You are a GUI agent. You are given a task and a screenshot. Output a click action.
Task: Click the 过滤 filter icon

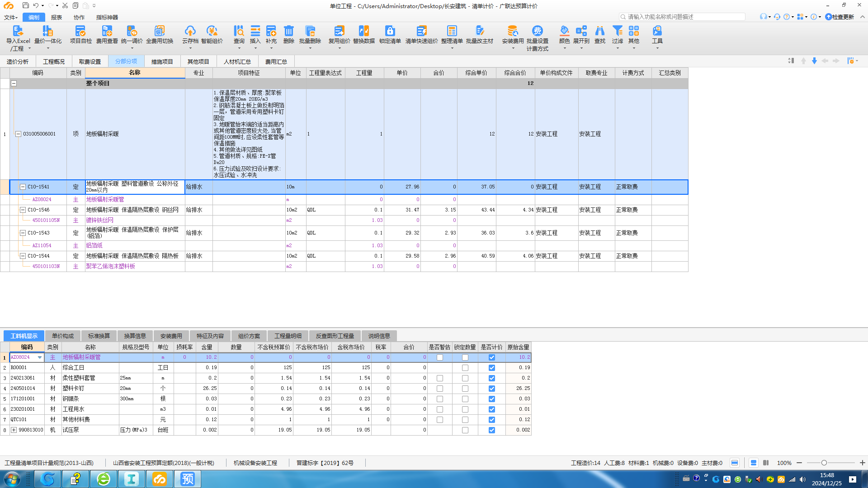tap(617, 31)
